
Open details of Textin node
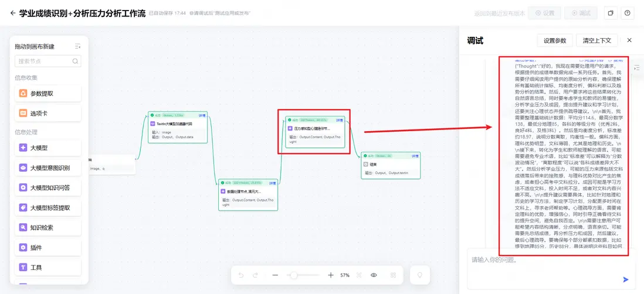click(202, 115)
